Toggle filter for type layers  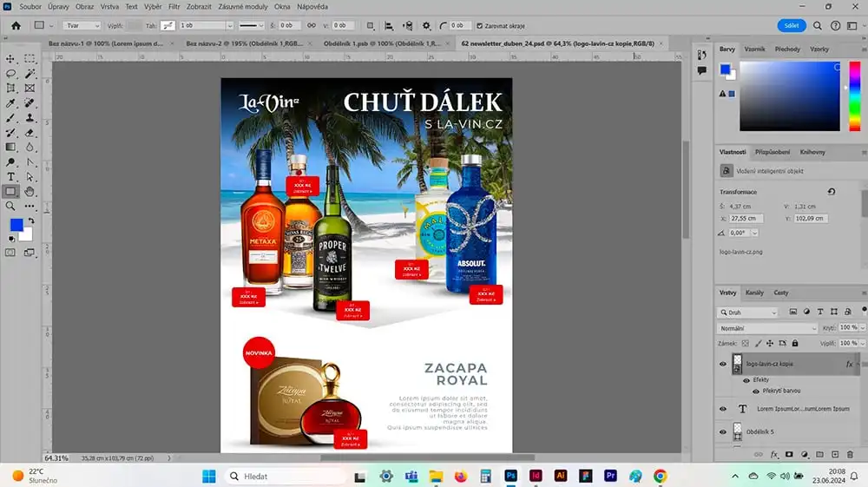click(x=820, y=313)
